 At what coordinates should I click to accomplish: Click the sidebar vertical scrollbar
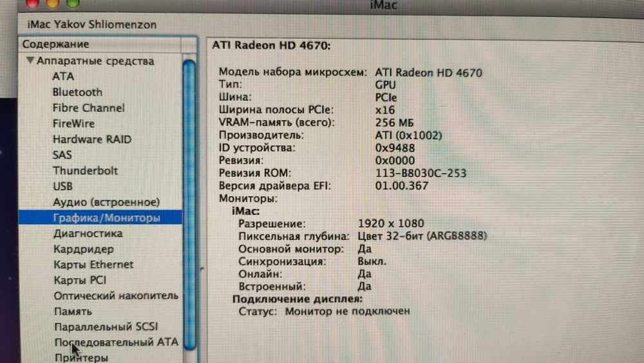point(189,205)
